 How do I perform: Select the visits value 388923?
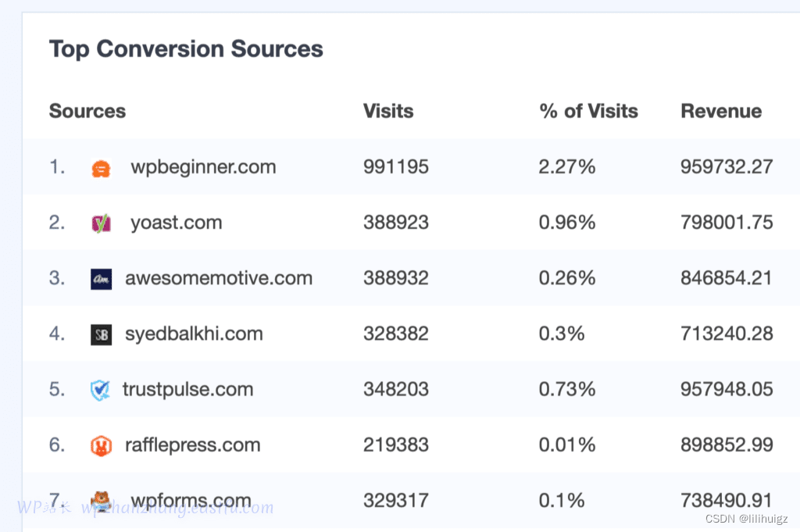coord(396,223)
